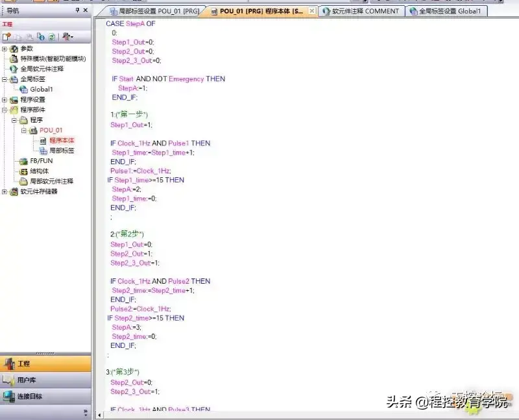Switch to 全局标签设置 Global1 tab
This screenshot has height=420, width=519.
(446, 11)
